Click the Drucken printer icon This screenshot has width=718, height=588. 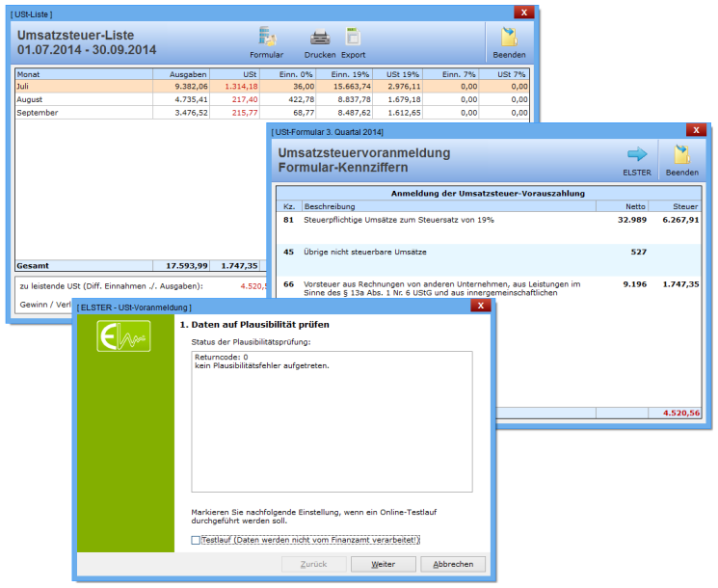pyautogui.click(x=320, y=38)
